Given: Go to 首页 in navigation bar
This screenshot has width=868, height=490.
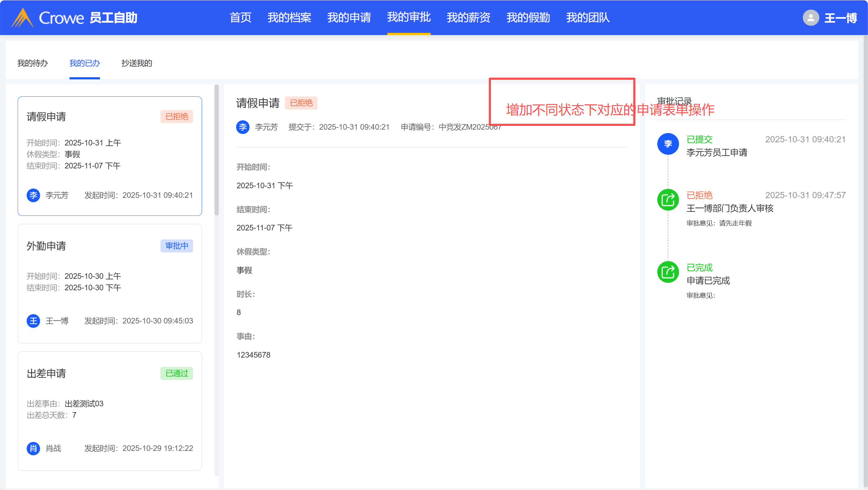Looking at the screenshot, I should click(x=240, y=17).
